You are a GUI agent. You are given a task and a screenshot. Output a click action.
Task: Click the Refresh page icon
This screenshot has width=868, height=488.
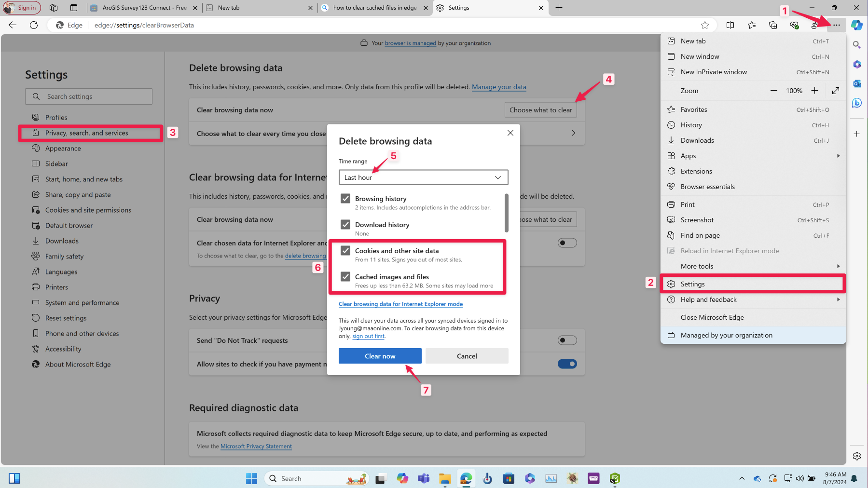[x=34, y=25]
